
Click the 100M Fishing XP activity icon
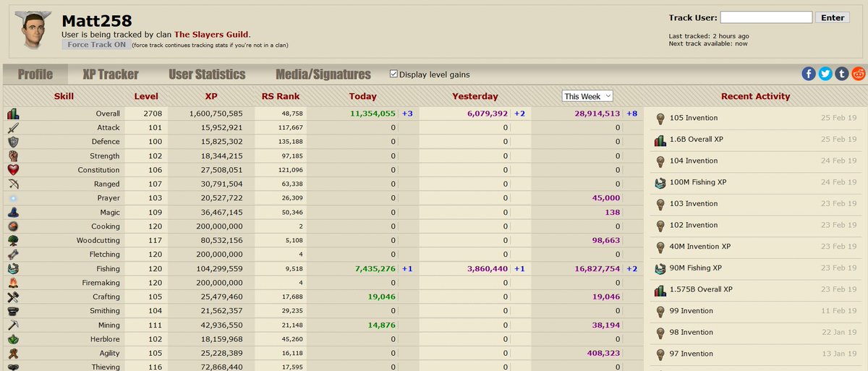pos(660,182)
